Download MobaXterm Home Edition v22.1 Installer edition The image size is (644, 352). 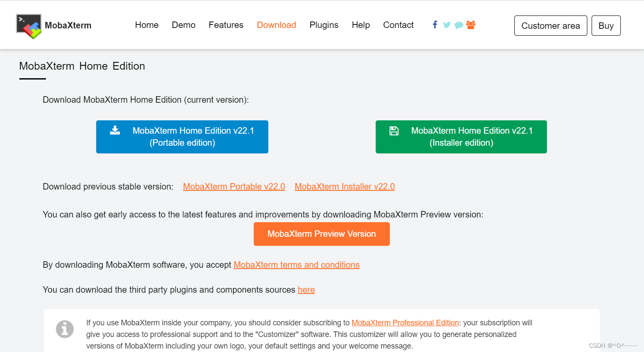[461, 137]
